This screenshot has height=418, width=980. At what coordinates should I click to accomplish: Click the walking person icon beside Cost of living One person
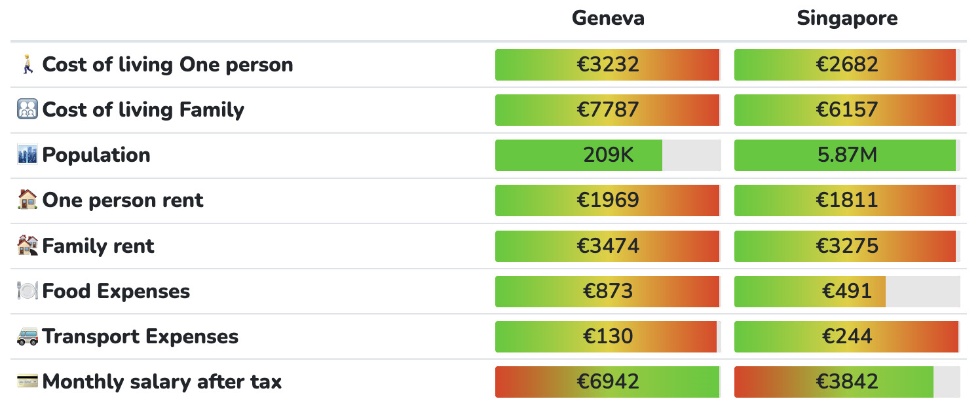tap(27, 64)
